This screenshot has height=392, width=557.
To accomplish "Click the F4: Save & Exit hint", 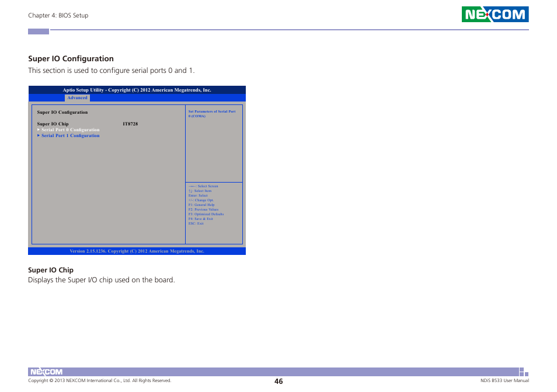I will (201, 219).
